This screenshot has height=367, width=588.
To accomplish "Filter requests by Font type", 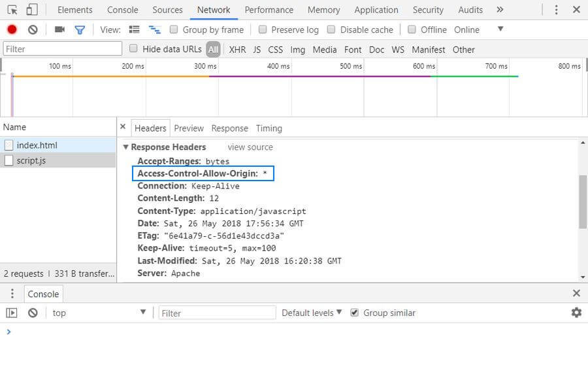I will coord(353,50).
